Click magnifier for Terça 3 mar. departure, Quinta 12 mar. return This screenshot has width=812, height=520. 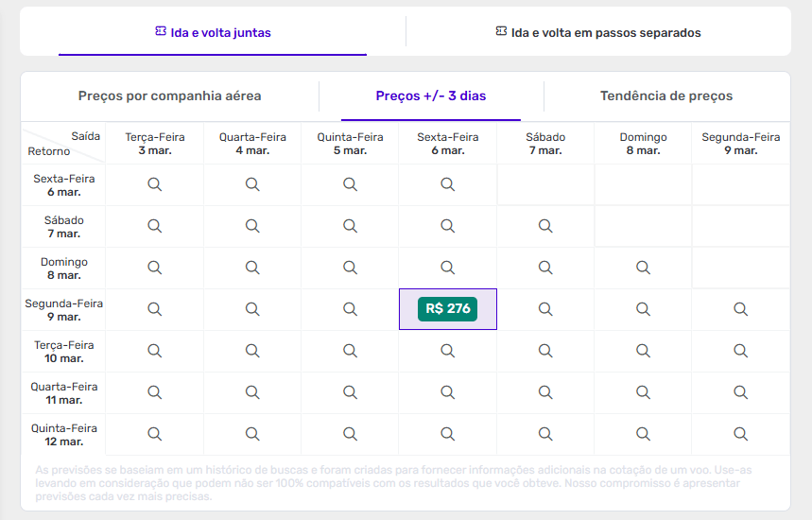(x=155, y=434)
